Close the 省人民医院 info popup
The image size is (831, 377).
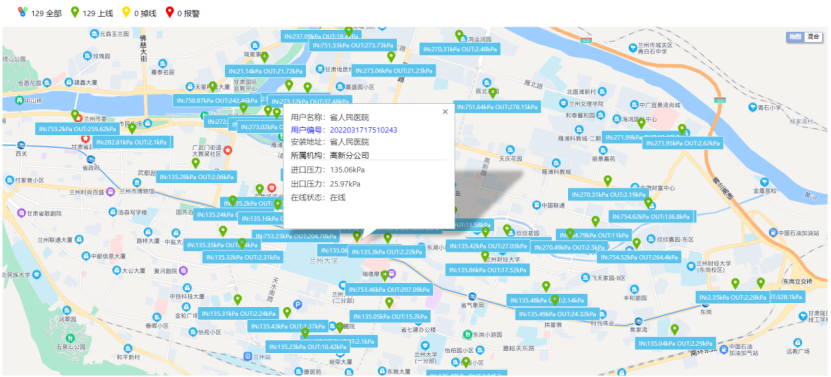pos(445,111)
